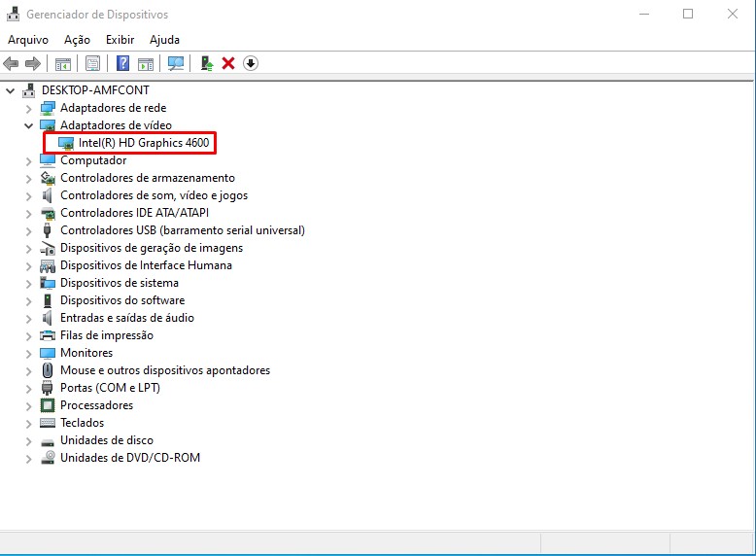This screenshot has width=756, height=556.
Task: Select Adaptadores de vídeo label
Action: (116, 125)
